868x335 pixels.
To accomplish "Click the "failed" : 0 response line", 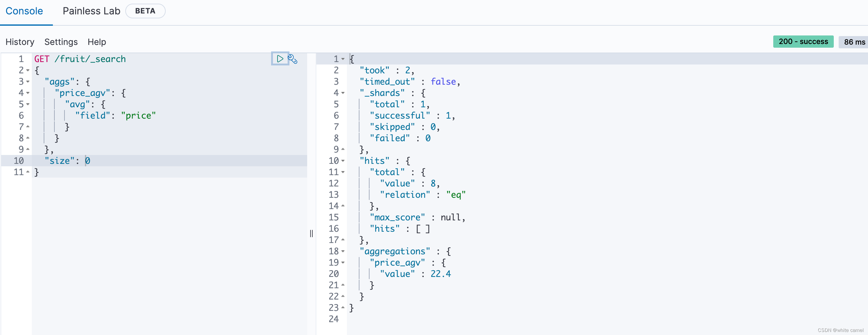I will pos(400,138).
